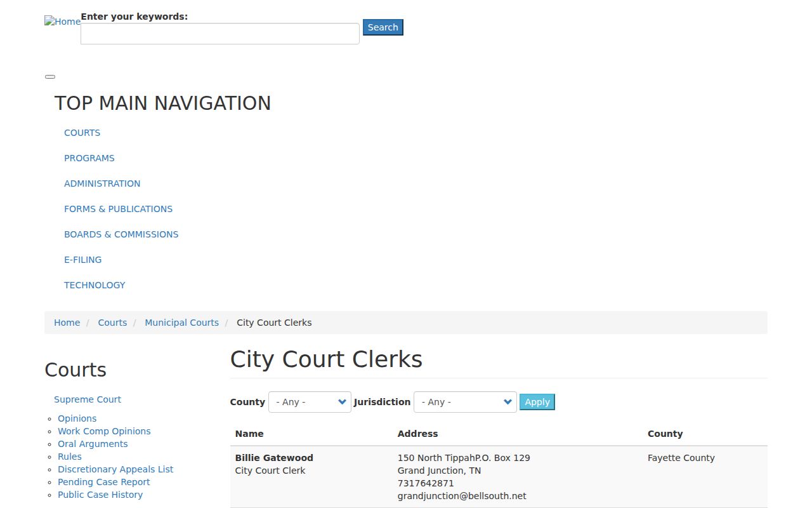Focus the keywords search field
This screenshot has height=508, width=812.
click(x=220, y=34)
